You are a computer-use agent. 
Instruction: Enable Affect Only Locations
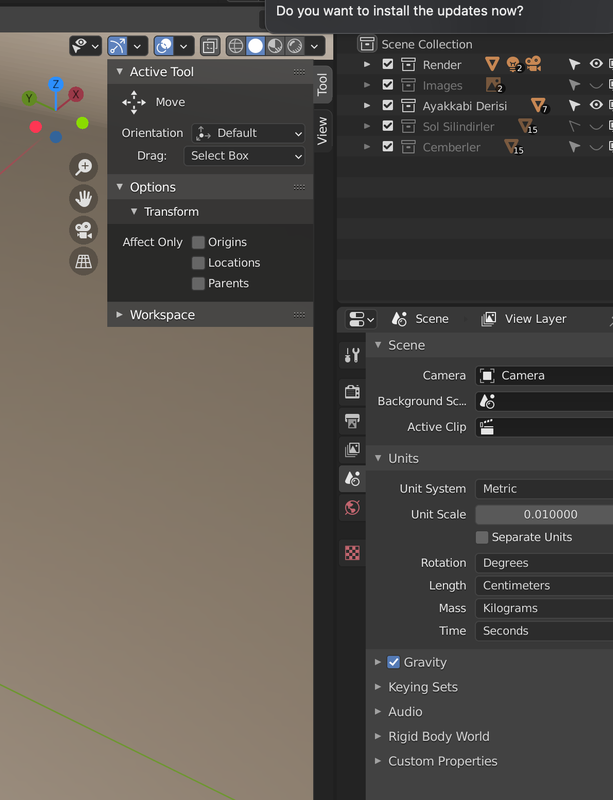pos(198,263)
